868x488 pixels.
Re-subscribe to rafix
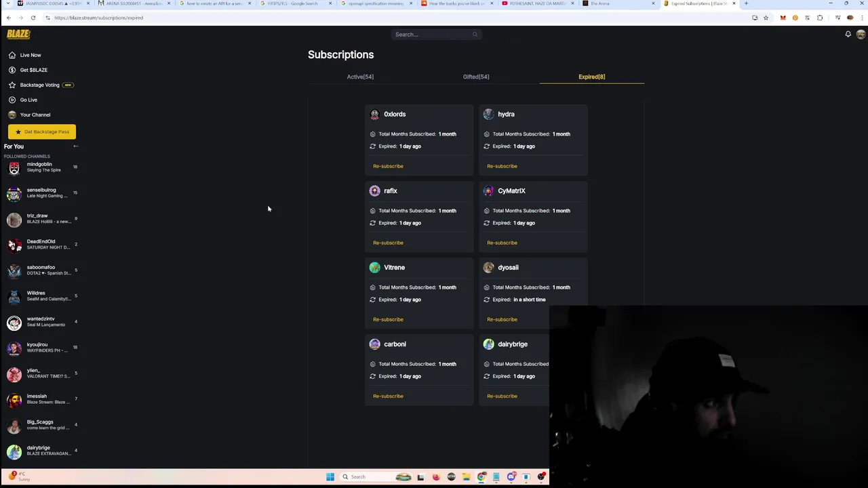coord(388,243)
